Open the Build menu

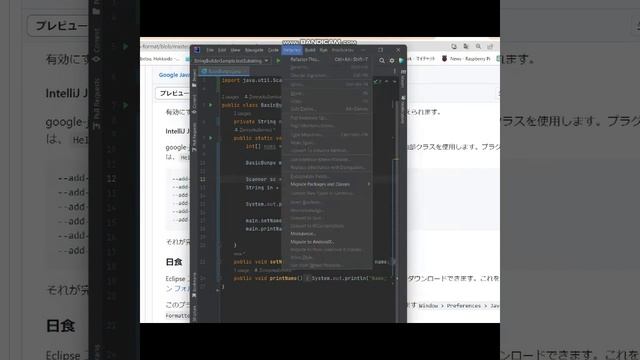[x=310, y=50]
